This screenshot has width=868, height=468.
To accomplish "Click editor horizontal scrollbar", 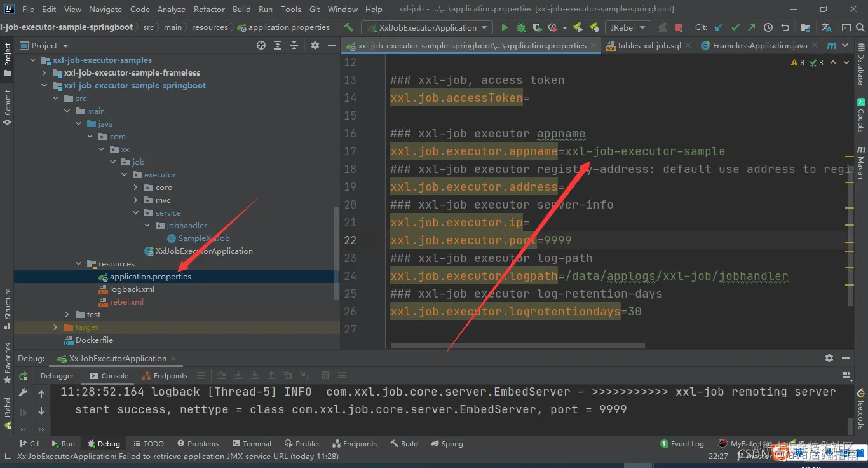I will (518, 346).
